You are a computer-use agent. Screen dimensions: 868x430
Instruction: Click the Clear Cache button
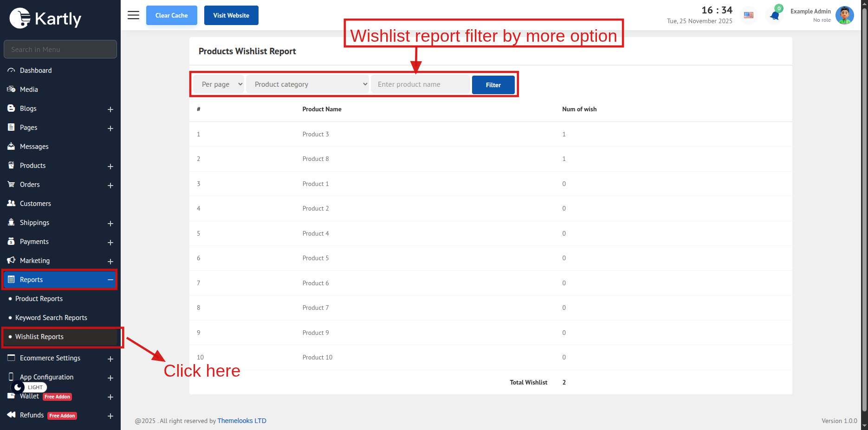172,15
